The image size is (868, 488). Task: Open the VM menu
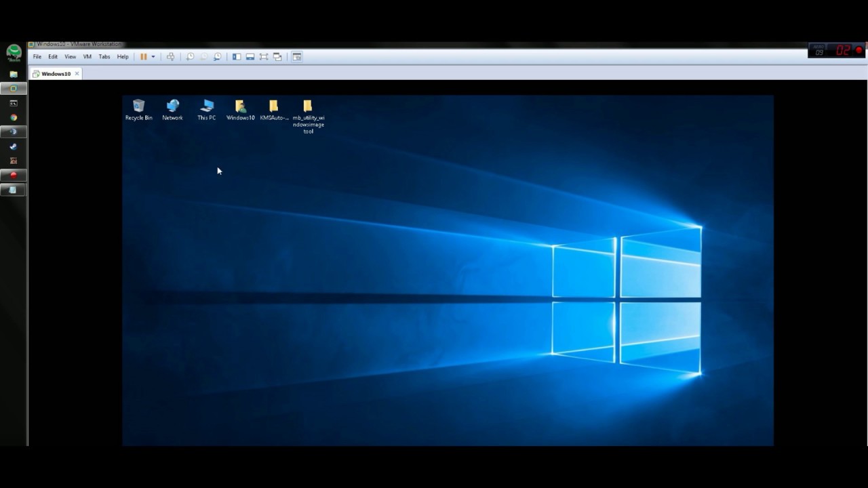pos(87,57)
